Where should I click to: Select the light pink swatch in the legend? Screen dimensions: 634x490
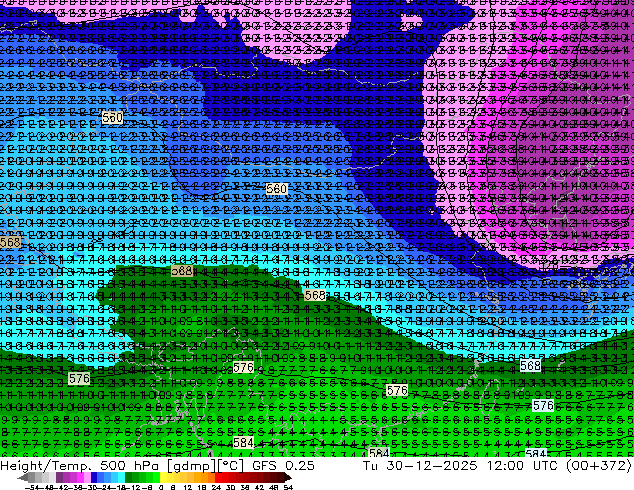(87, 477)
